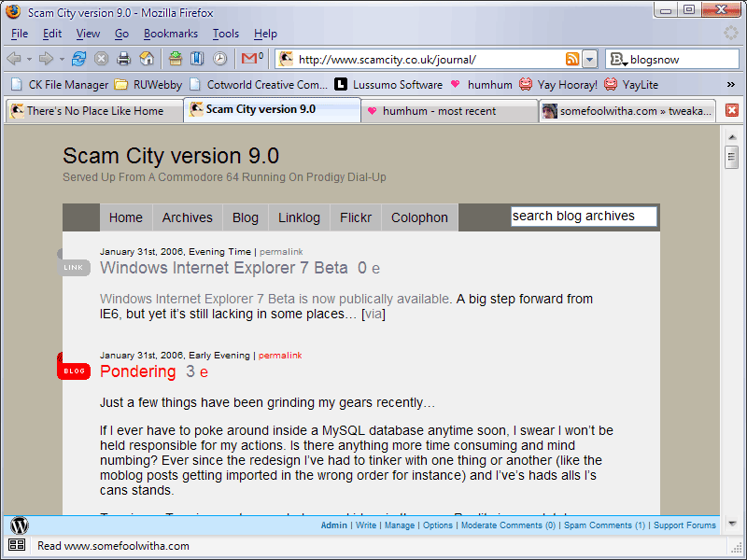Click the RSS feed icon in address bar
The width and height of the screenshot is (747, 560).
pos(572,59)
